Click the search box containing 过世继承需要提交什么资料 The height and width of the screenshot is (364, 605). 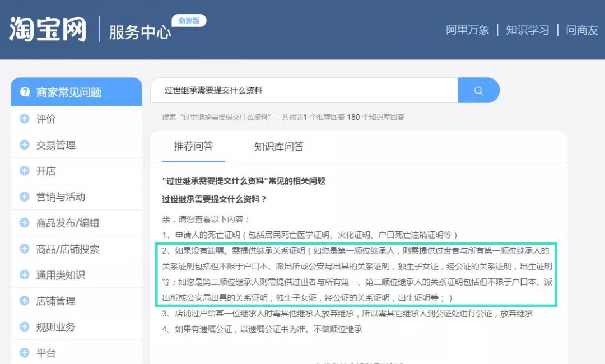tap(304, 90)
